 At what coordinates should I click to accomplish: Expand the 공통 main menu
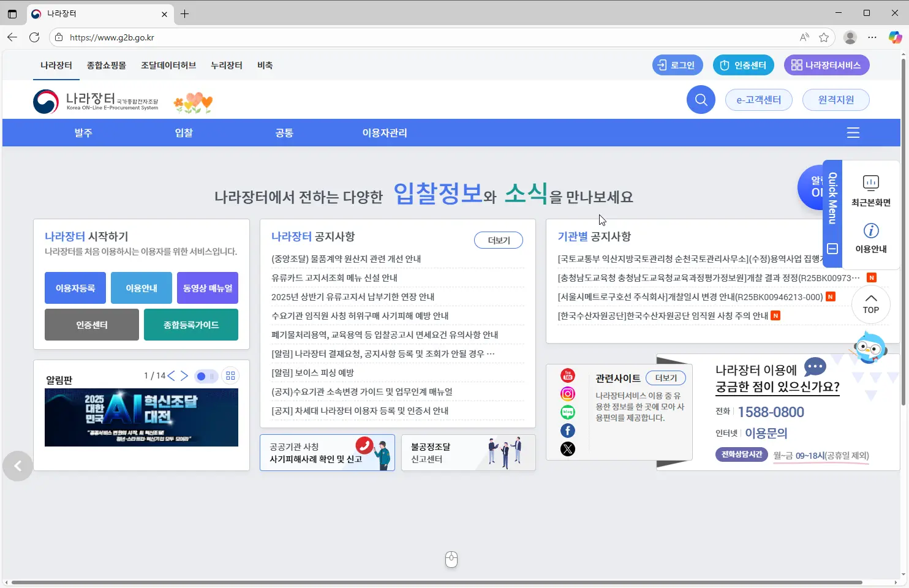click(284, 133)
